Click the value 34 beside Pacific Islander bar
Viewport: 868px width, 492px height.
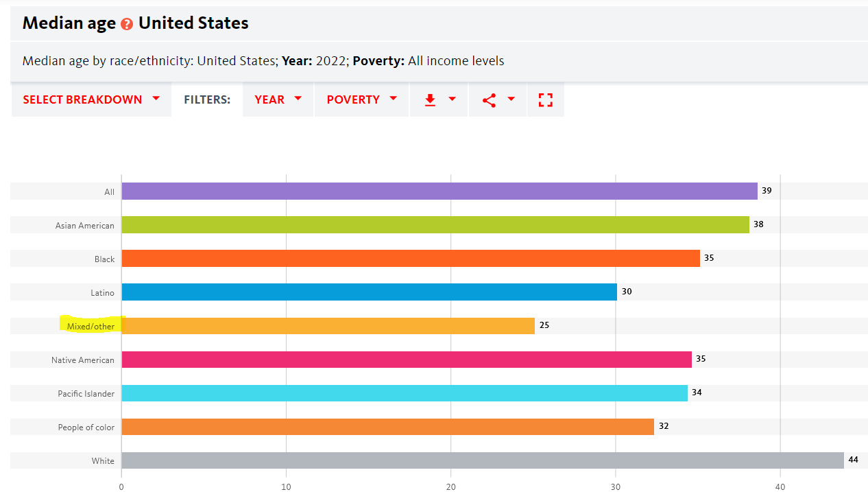point(697,393)
